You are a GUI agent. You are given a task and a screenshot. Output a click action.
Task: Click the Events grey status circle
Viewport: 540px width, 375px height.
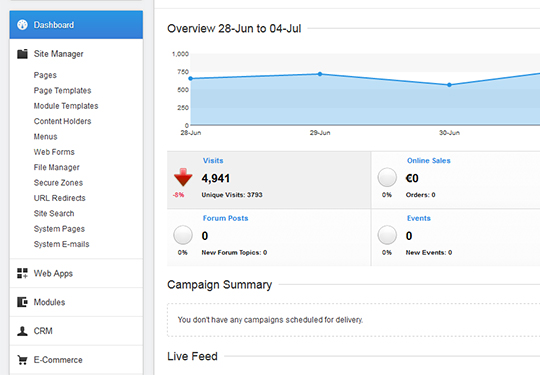coord(387,235)
